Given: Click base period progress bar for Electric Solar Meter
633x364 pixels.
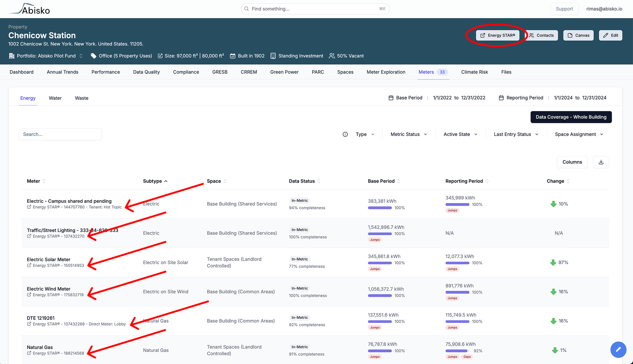Looking at the screenshot, I should pos(380,263).
